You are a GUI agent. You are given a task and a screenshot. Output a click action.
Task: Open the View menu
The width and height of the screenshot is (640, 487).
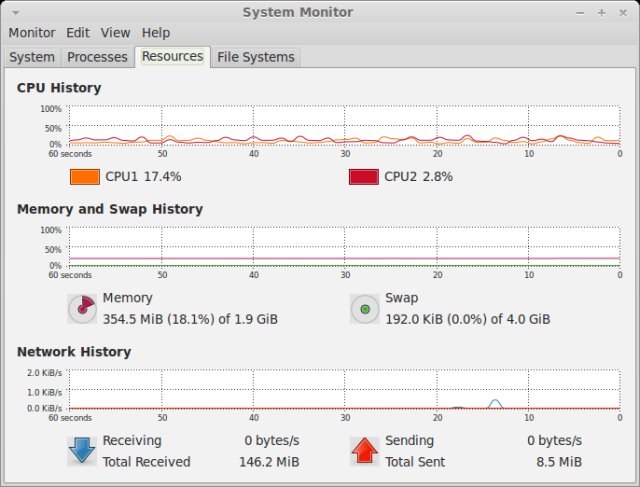(116, 33)
